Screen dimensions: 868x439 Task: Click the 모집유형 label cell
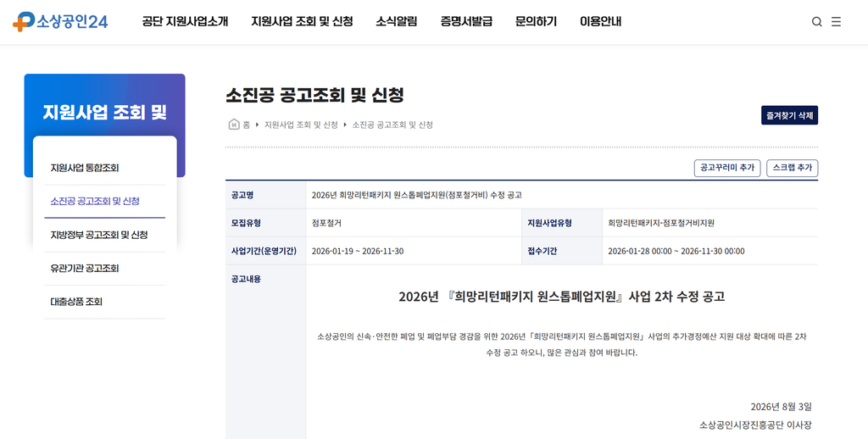[x=265, y=223]
